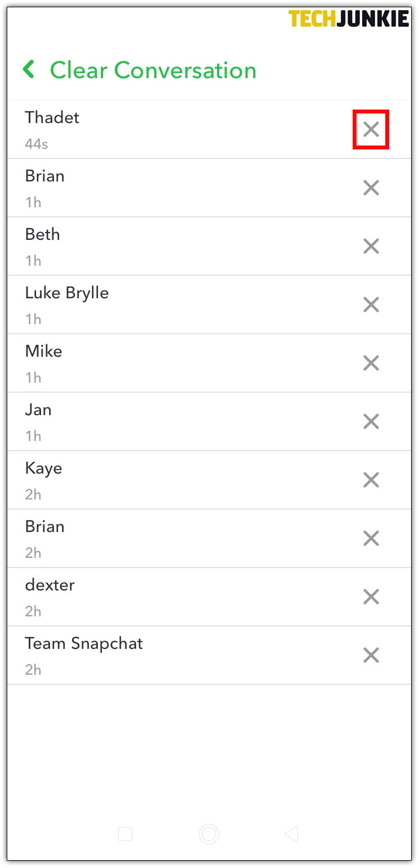This screenshot has height=868, width=419.
Task: Select the Thadet name in the list
Action: 52,117
